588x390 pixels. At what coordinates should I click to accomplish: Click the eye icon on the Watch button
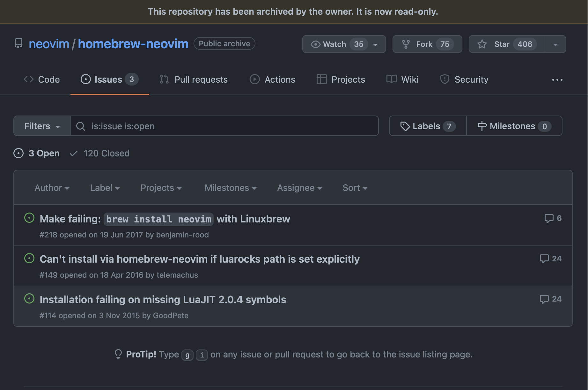pyautogui.click(x=315, y=44)
